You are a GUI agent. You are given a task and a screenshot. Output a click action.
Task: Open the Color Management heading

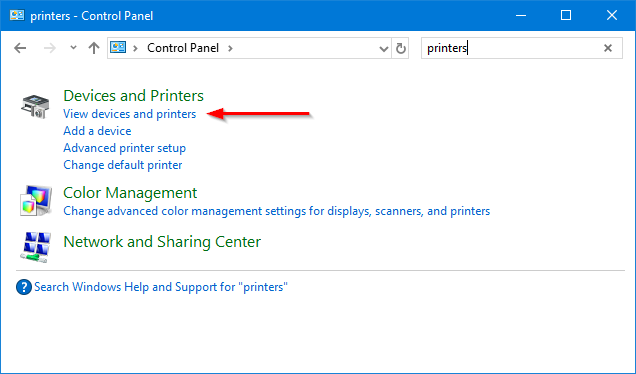[x=130, y=193]
